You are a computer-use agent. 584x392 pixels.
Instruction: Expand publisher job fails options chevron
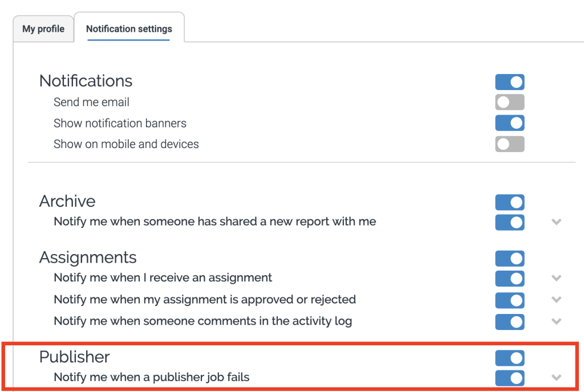click(x=557, y=377)
